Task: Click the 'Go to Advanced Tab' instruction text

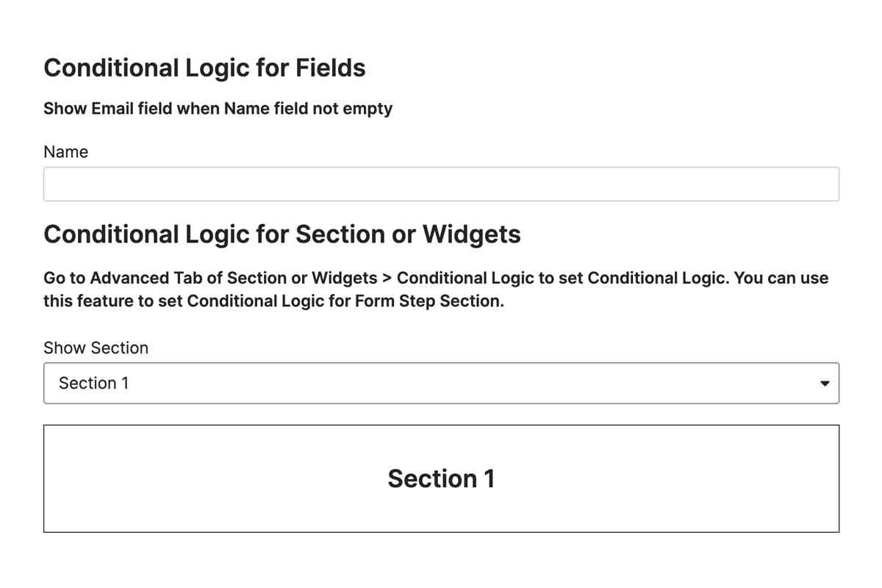Action: tap(133, 279)
